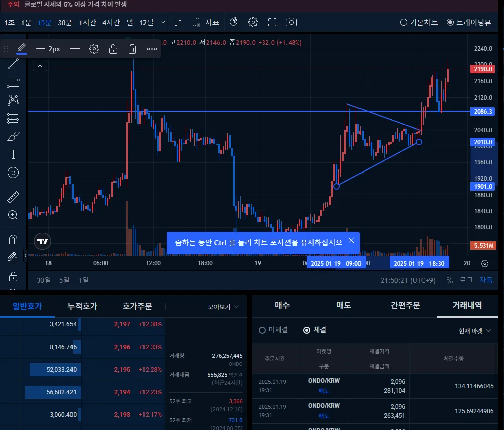Lock the selected triangle drawing
The image size is (504, 430).
pos(113,49)
